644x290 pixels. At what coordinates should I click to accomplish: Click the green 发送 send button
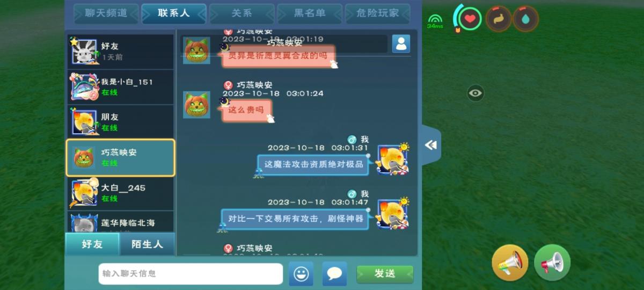tap(385, 274)
